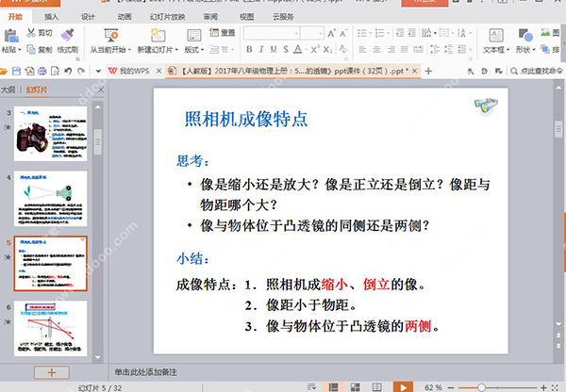Open the Review (审阅) ribbon tab
The height and width of the screenshot is (392, 566).
(210, 17)
